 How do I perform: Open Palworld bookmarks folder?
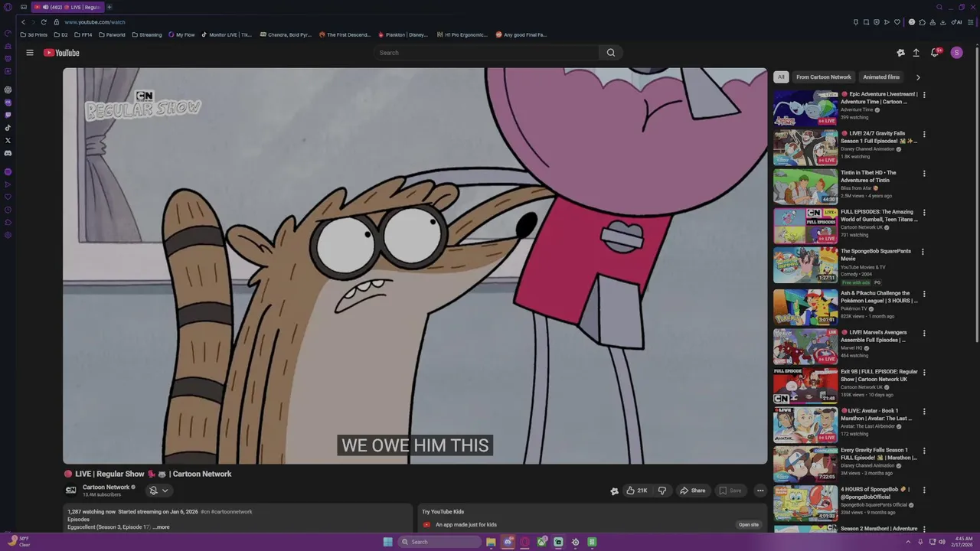point(112,34)
